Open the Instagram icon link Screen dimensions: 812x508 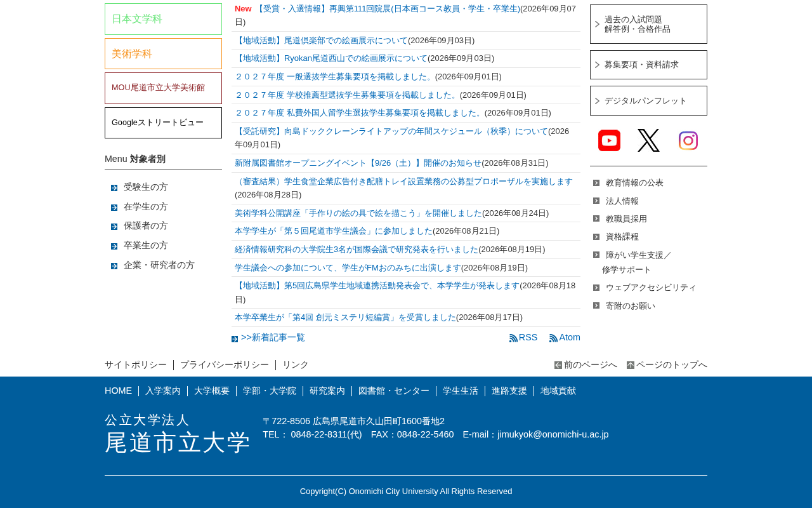point(688,140)
